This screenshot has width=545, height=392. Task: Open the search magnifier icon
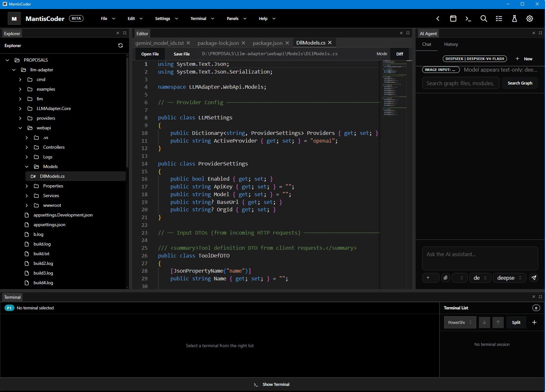coord(484,19)
